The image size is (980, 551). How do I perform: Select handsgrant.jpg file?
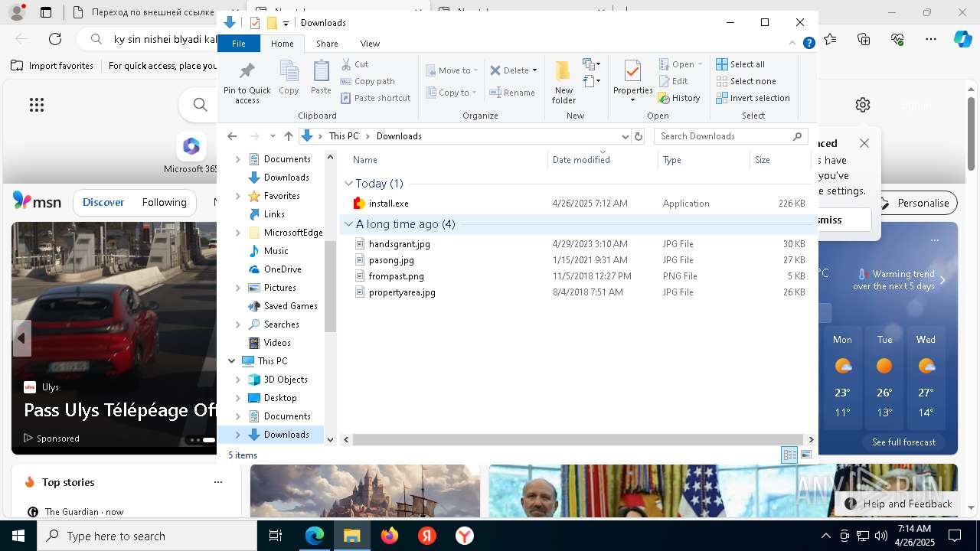pos(399,244)
